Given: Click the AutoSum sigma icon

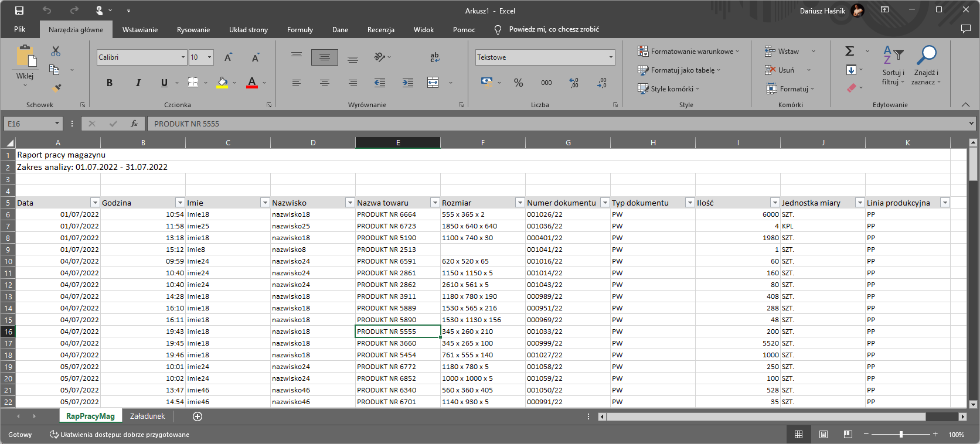Looking at the screenshot, I should 850,52.
